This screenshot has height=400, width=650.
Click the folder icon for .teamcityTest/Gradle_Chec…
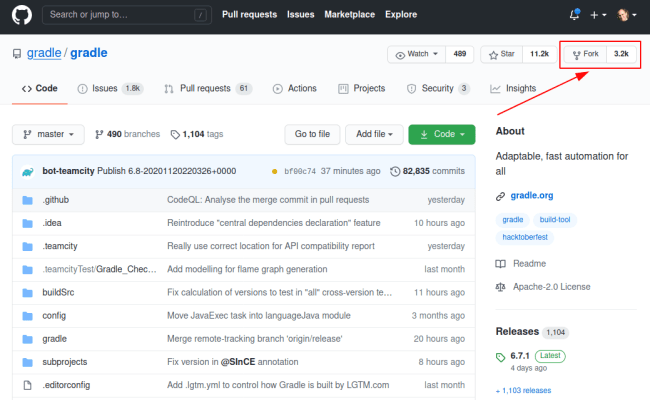point(27,270)
